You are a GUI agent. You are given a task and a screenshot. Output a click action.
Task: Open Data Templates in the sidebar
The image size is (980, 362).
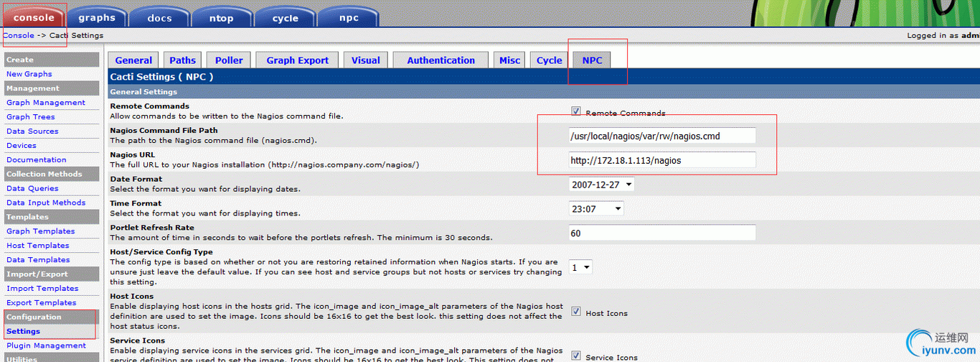pyautogui.click(x=38, y=260)
